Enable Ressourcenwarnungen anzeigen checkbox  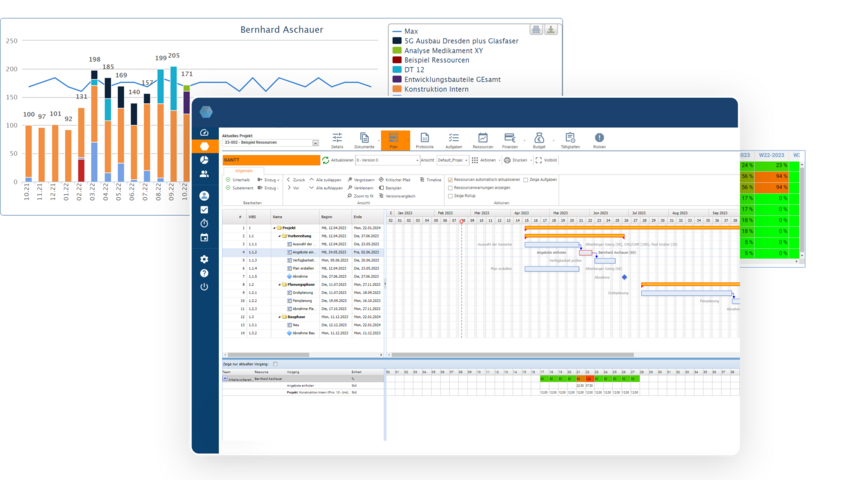pyautogui.click(x=450, y=187)
